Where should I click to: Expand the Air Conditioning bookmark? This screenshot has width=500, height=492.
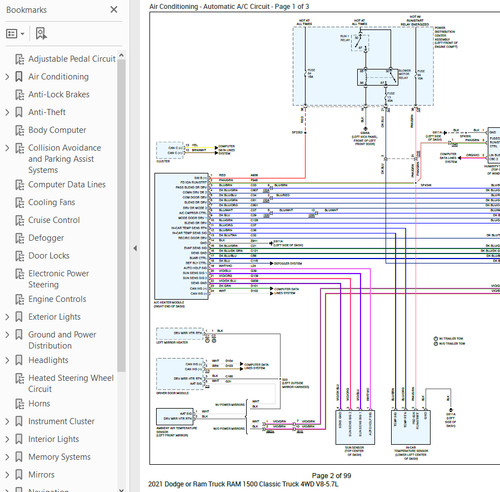7,77
